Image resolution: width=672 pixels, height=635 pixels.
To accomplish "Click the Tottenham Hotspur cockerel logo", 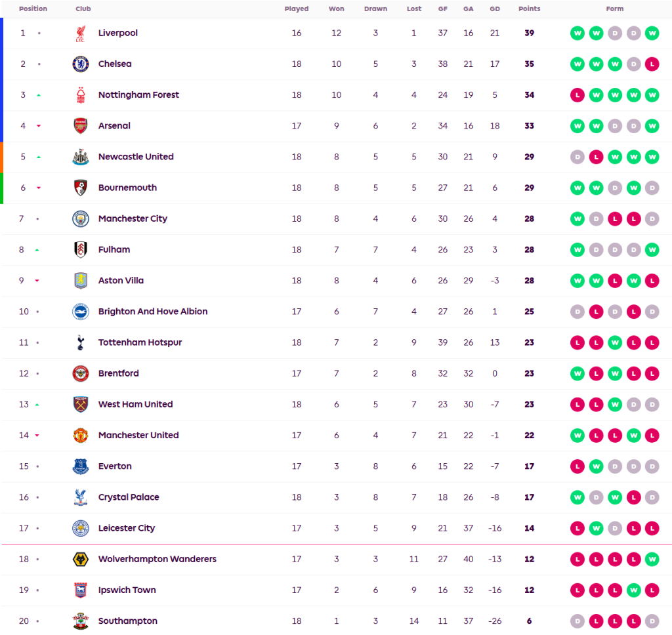I will (x=80, y=342).
